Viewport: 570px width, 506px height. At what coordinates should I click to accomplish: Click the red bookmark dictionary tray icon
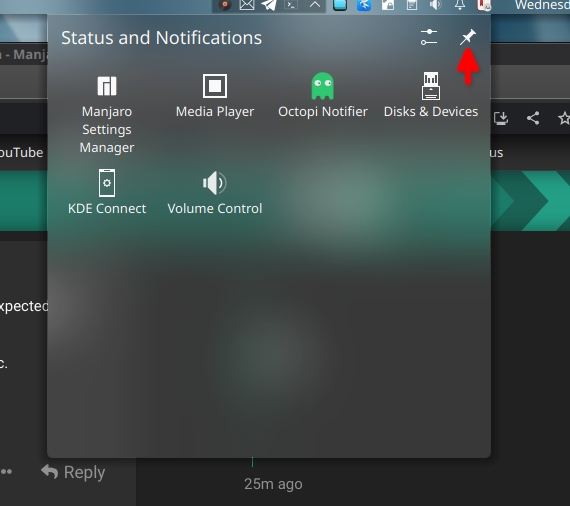[484, 5]
